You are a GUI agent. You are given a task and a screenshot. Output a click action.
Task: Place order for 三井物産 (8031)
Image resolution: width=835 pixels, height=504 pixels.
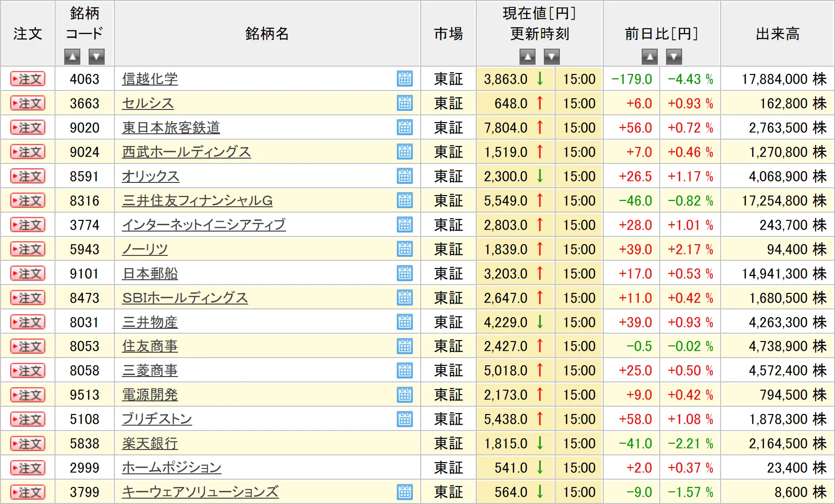pos(28,322)
